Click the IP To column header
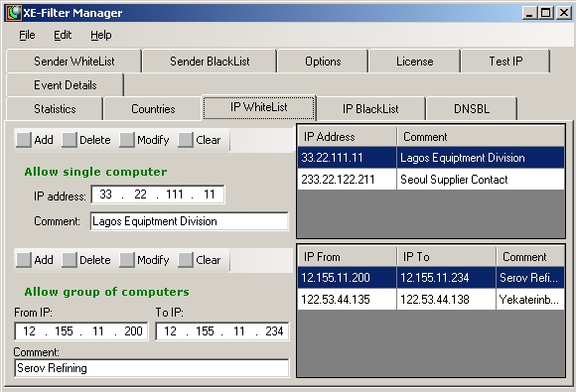Image resolution: width=576 pixels, height=392 pixels. click(x=446, y=257)
